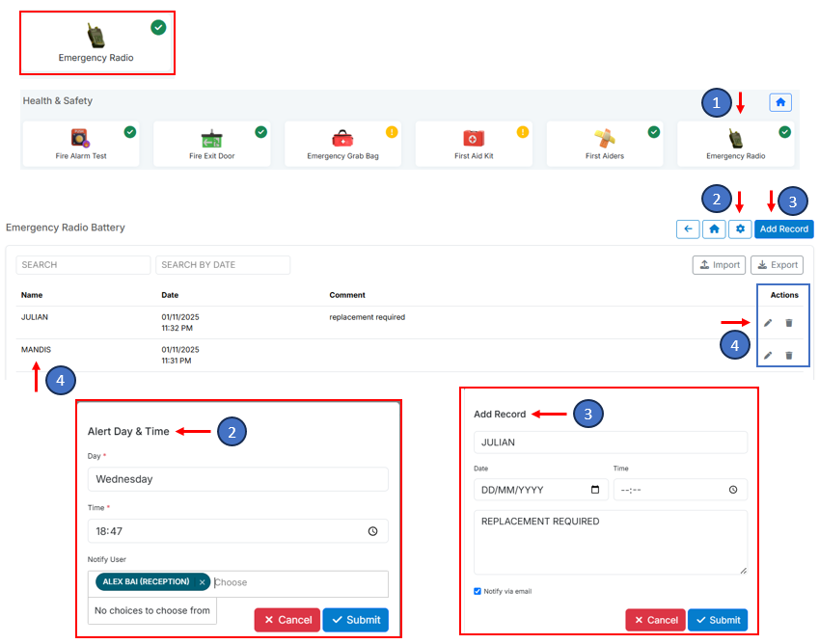Click the blue Add Record button
Image resolution: width=819 pixels, height=644 pixels.
[x=783, y=229]
